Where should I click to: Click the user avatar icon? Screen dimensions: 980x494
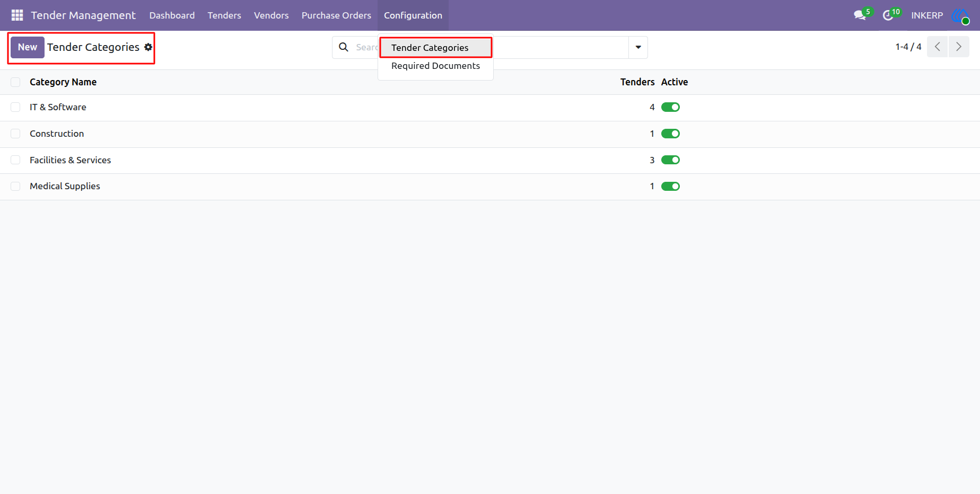pos(960,16)
